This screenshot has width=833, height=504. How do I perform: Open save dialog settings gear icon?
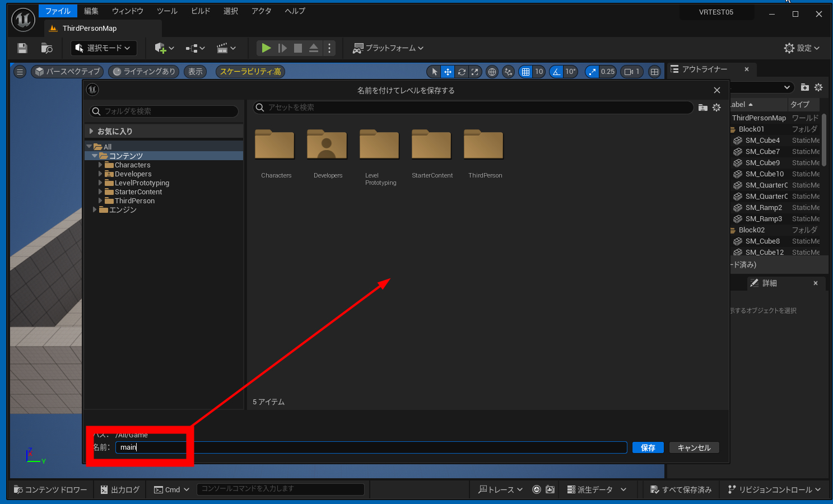(x=716, y=108)
